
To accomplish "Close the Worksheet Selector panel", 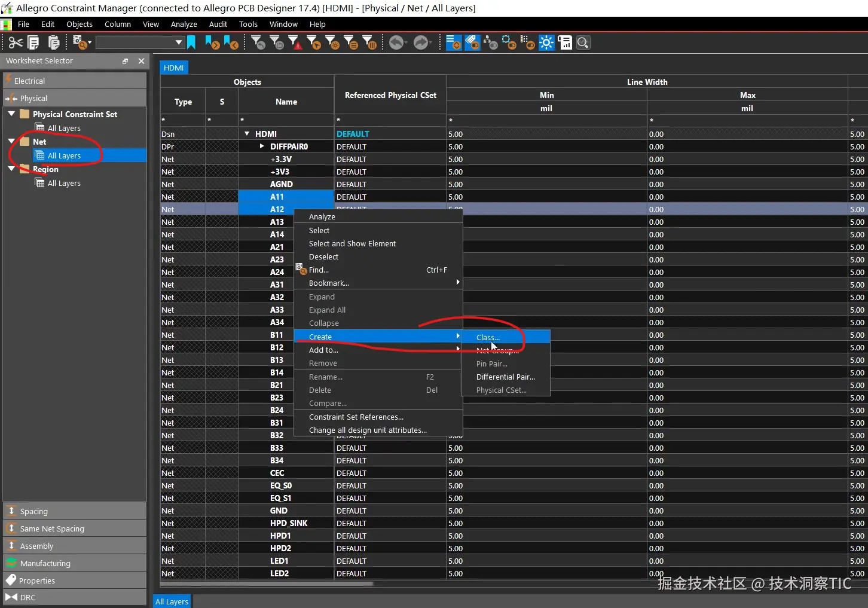I will click(x=141, y=61).
